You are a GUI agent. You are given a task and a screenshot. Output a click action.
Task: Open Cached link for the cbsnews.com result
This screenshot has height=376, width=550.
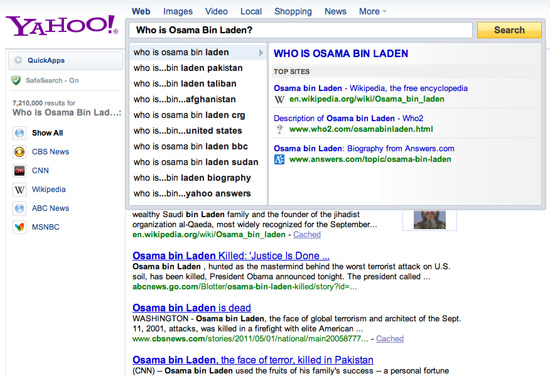click(x=390, y=339)
